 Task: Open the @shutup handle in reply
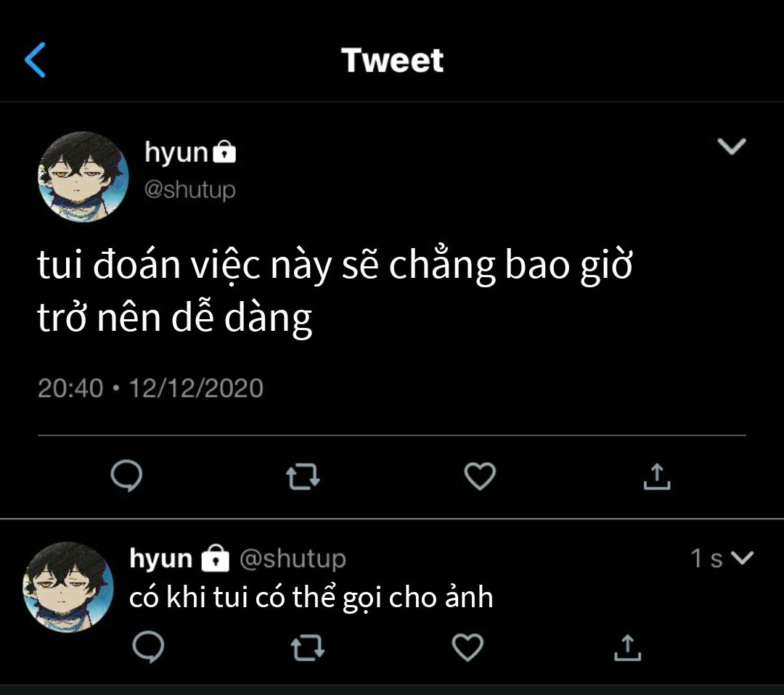point(293,559)
